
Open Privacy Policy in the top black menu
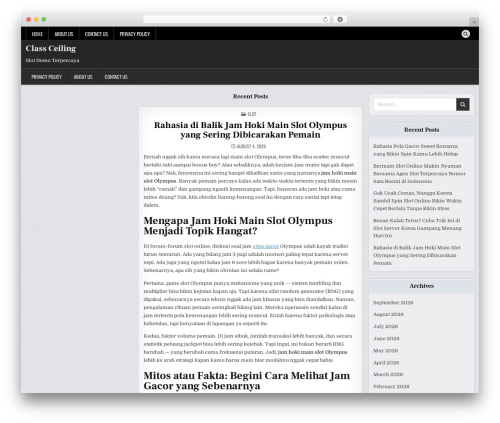tap(135, 34)
